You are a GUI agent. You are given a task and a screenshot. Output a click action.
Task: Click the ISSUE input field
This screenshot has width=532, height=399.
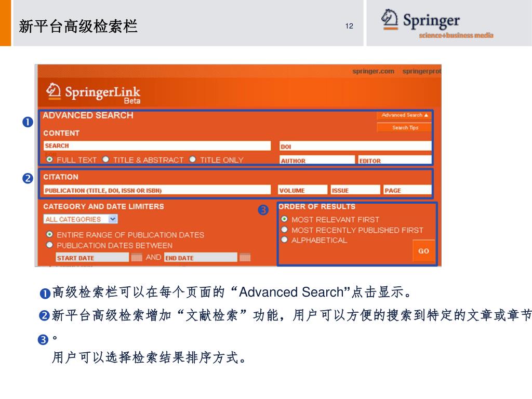click(355, 190)
